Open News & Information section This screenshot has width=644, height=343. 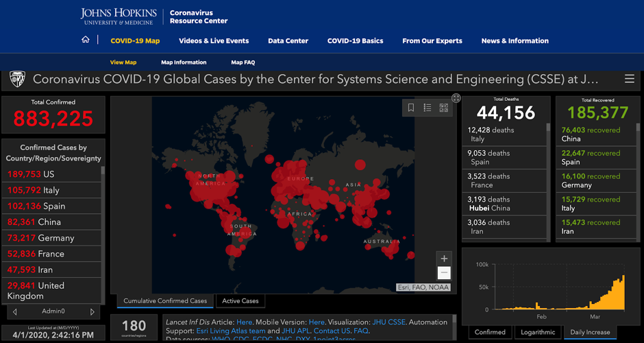point(515,40)
